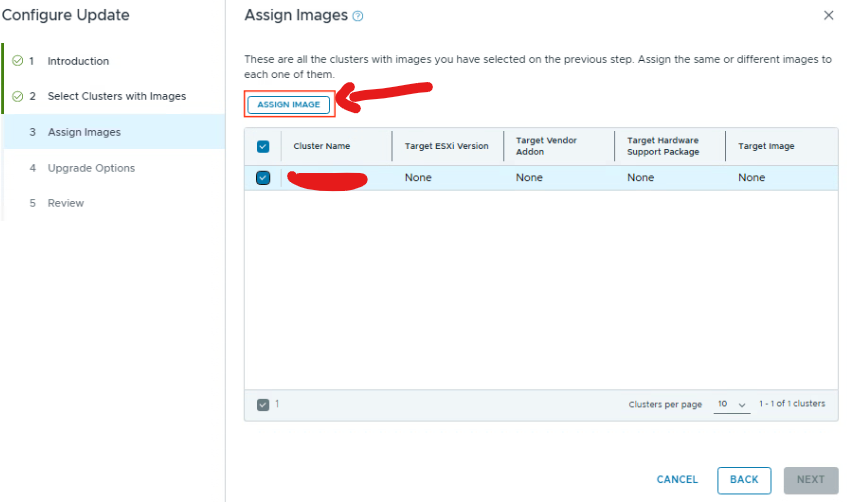The width and height of the screenshot is (847, 503).
Task: Click the Target Image column header
Action: coord(766,146)
